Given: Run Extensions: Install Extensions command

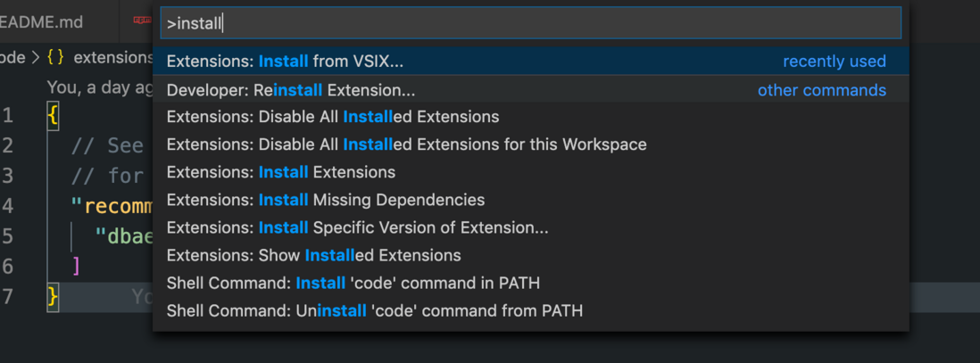Looking at the screenshot, I should (x=531, y=172).
